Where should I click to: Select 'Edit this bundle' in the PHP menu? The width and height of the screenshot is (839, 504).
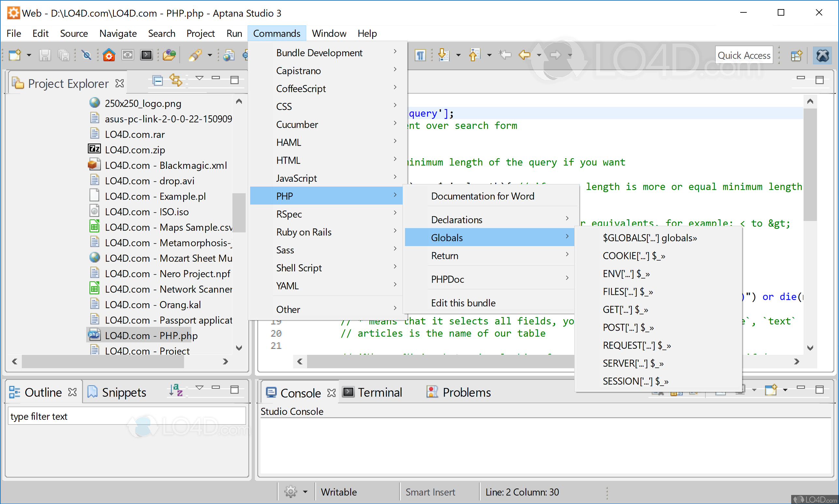coord(463,303)
